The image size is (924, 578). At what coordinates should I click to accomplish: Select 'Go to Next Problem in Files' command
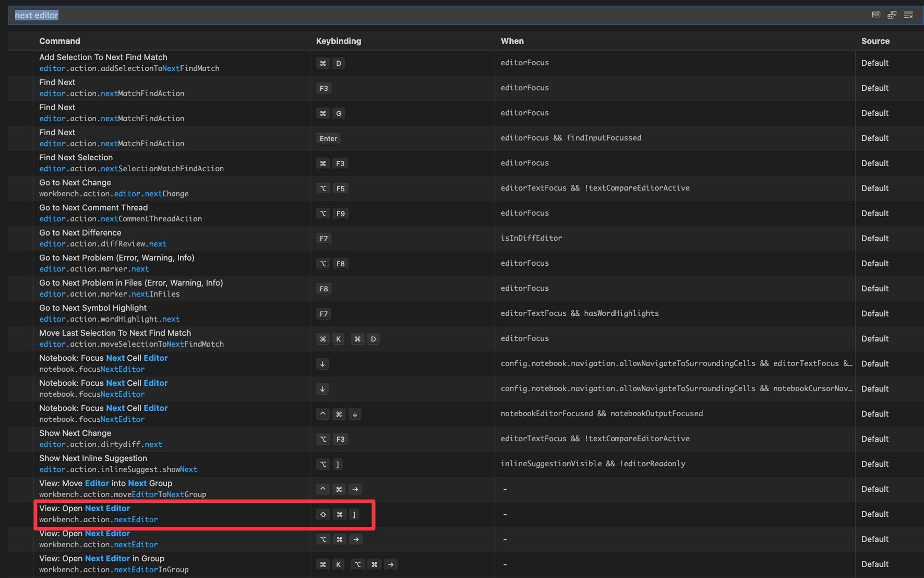click(x=131, y=282)
